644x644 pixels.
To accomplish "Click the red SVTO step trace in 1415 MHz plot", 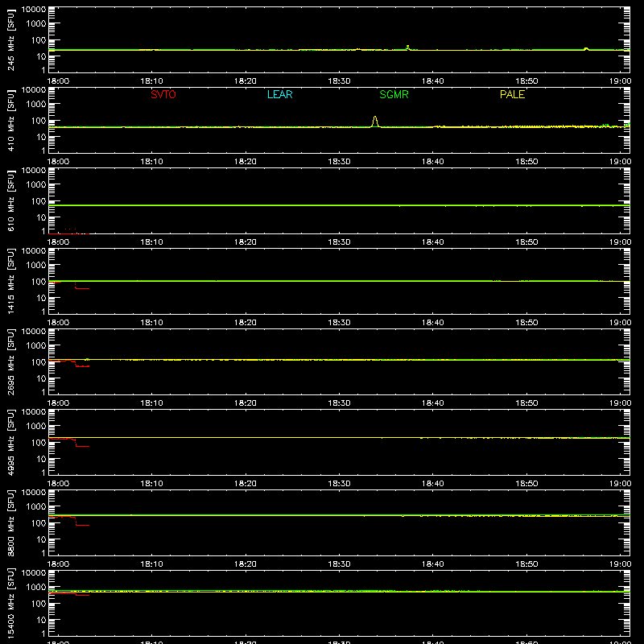I will click(x=82, y=288).
